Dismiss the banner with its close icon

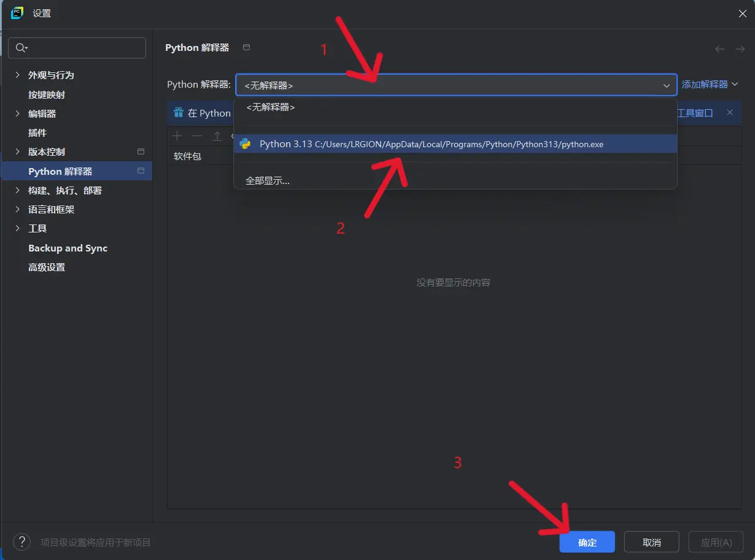tap(730, 112)
